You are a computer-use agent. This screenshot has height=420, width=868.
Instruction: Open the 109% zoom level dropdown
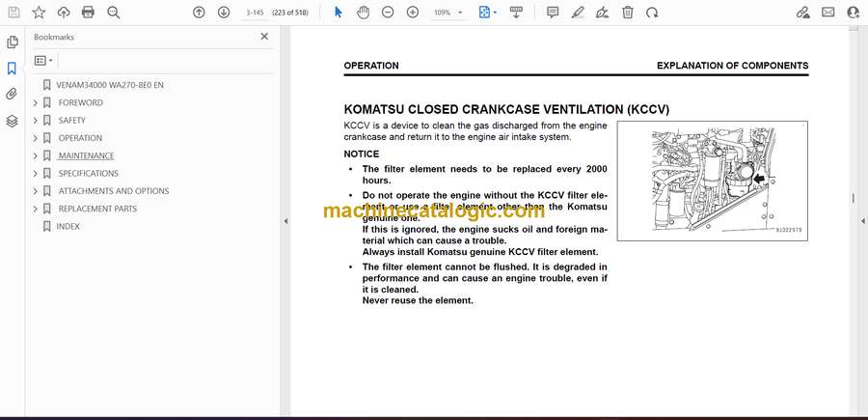448,13
